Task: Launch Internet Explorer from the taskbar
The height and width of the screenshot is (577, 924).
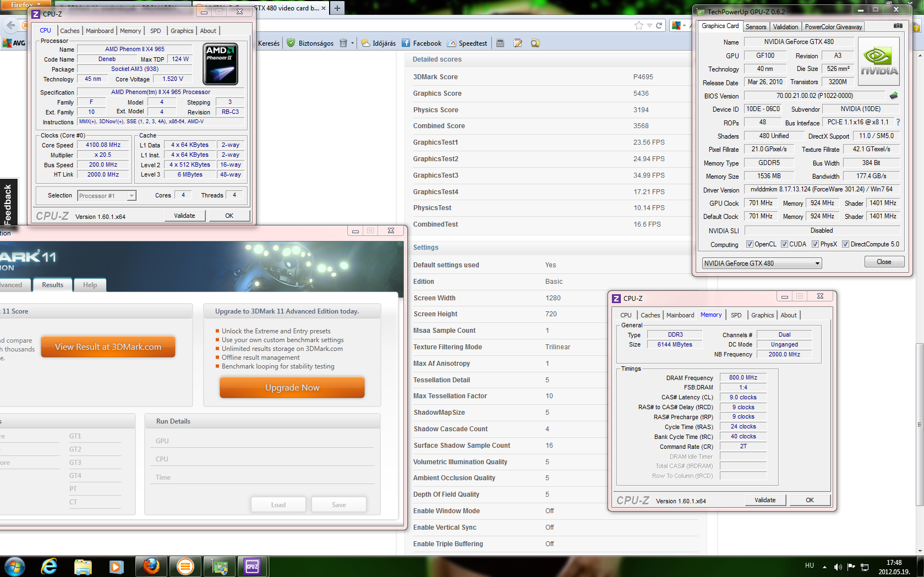Action: [49, 566]
